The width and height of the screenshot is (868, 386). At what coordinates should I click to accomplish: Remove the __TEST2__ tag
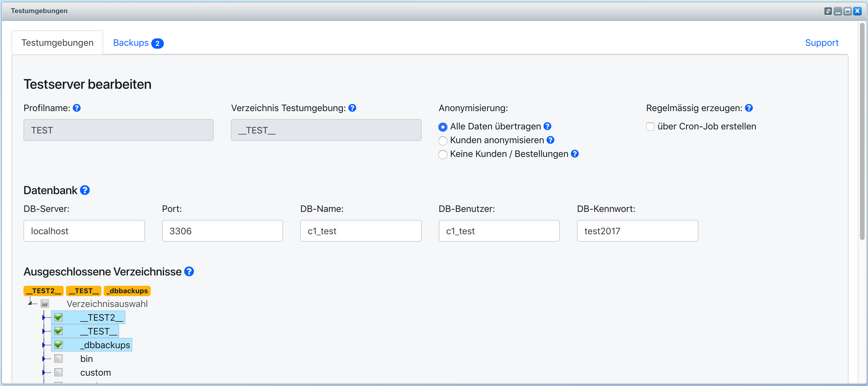43,290
